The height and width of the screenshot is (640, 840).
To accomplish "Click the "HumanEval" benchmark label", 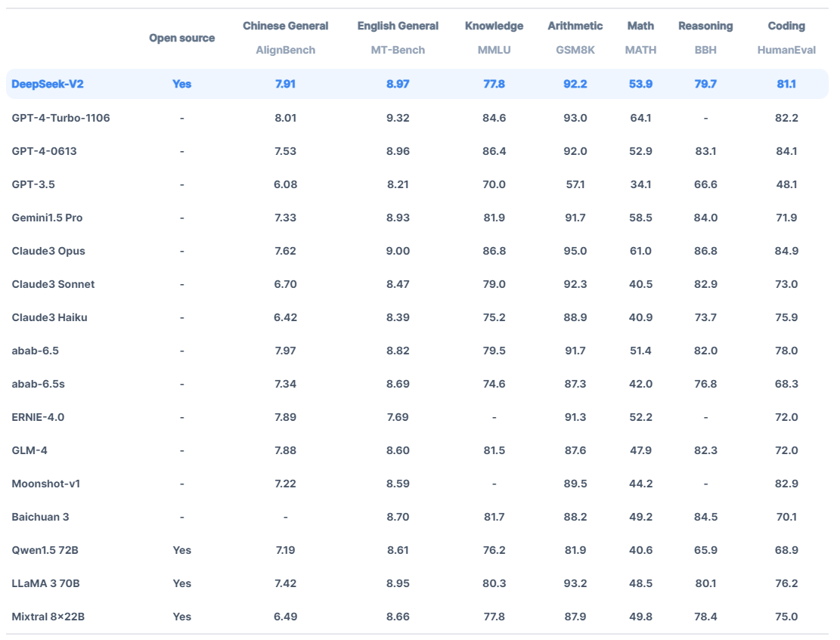I will pos(786,50).
